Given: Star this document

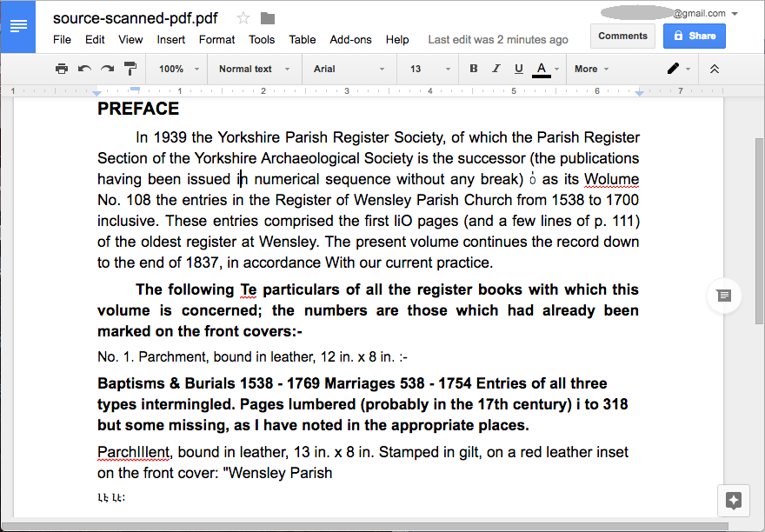Looking at the screenshot, I should pos(243,18).
